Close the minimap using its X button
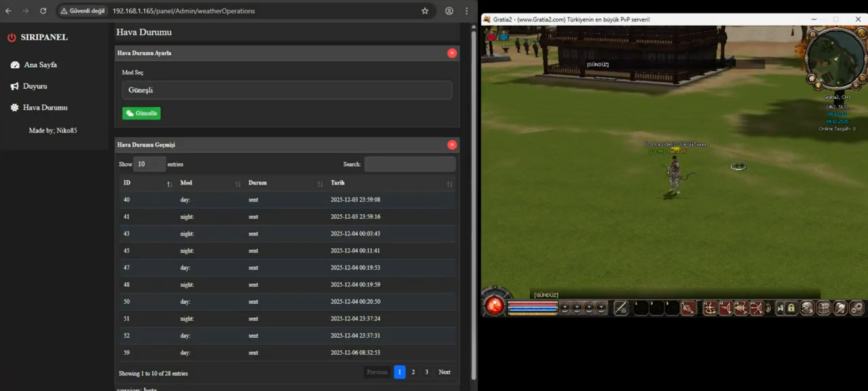The height and width of the screenshot is (391, 868). click(862, 33)
